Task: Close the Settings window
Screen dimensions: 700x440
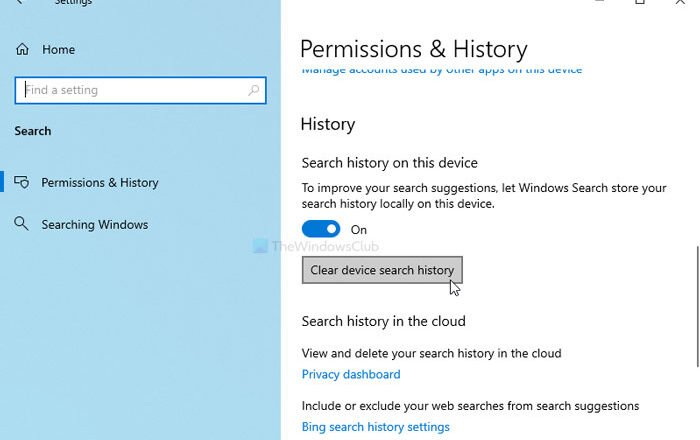Action: pyautogui.click(x=683, y=3)
